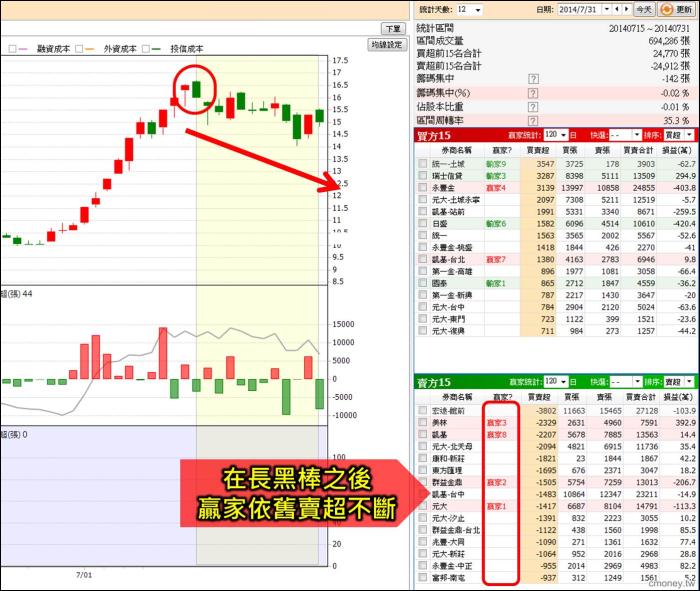
Task: Open the 均線設定 moving average settings
Action: 387,45
